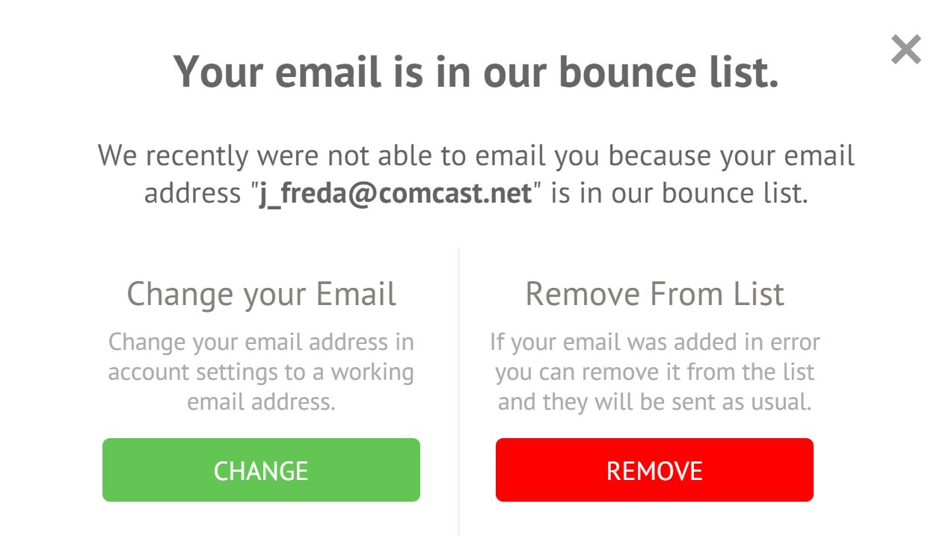
Task: Click the text "If your email was added in error"
Action: tap(654, 342)
